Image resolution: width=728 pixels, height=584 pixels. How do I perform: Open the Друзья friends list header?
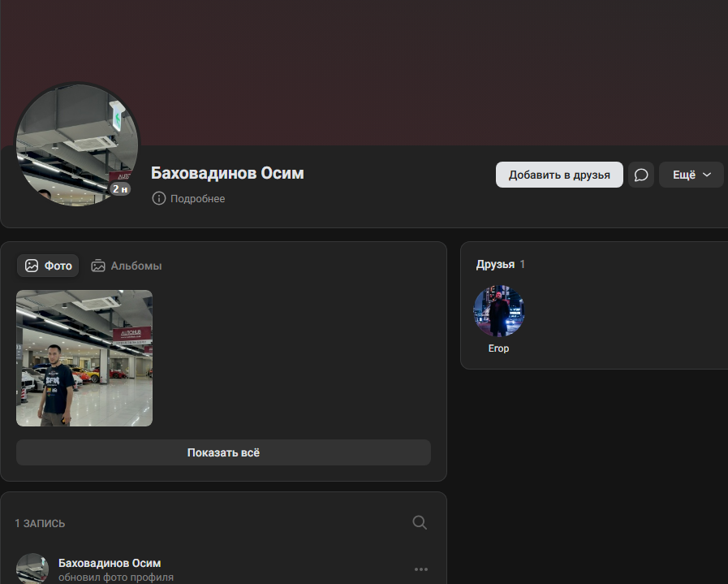coord(495,264)
